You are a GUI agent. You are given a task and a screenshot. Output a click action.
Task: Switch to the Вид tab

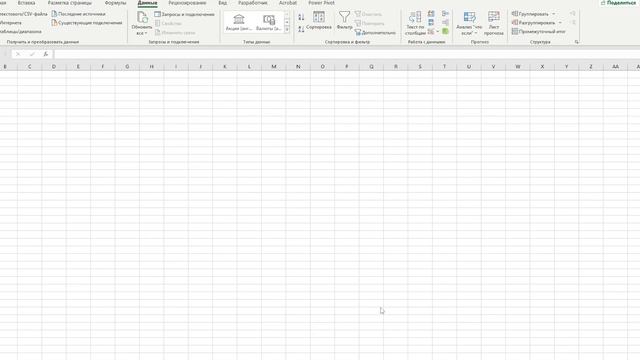[222, 3]
